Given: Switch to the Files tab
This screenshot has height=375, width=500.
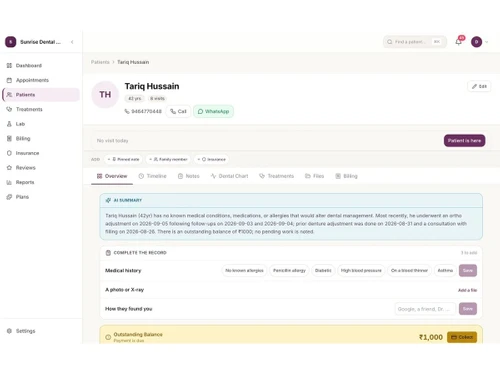Looking at the screenshot, I should tap(315, 176).
